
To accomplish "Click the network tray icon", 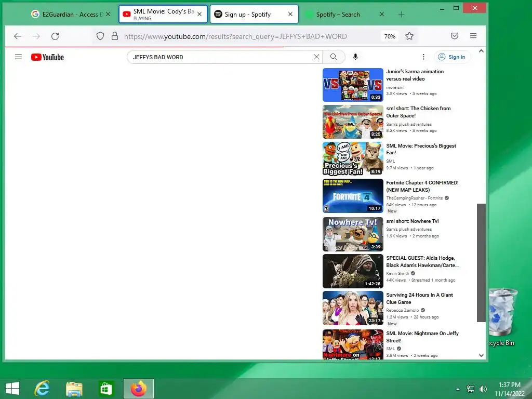I will (471, 389).
